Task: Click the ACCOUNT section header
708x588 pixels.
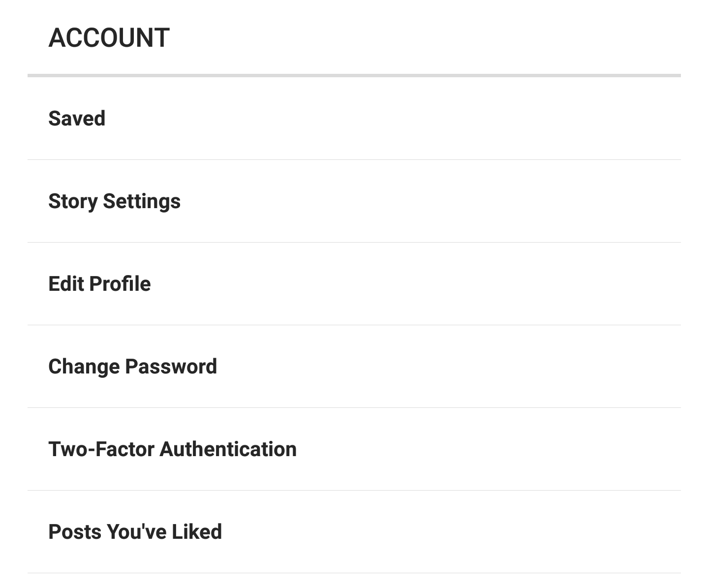Action: 109,36
